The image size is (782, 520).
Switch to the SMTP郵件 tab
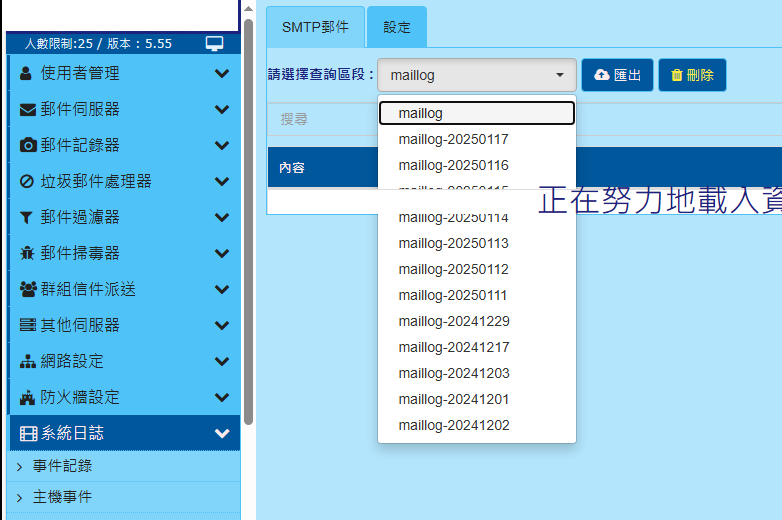coord(315,27)
